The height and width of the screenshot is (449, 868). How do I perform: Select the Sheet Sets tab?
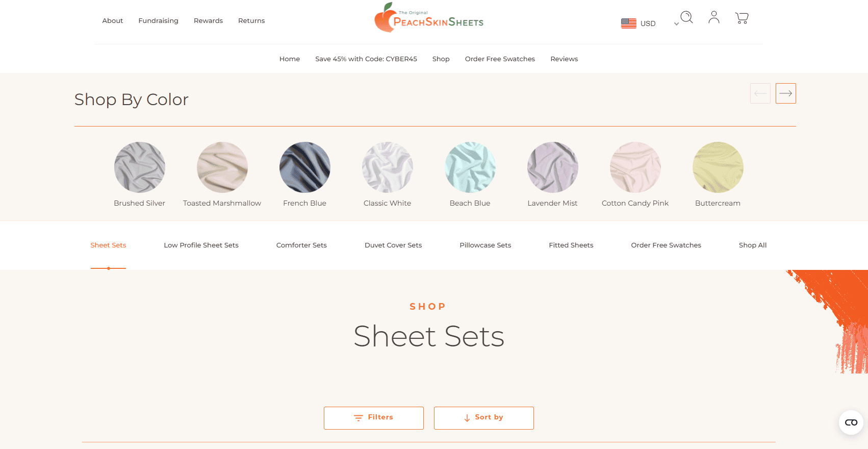[108, 245]
